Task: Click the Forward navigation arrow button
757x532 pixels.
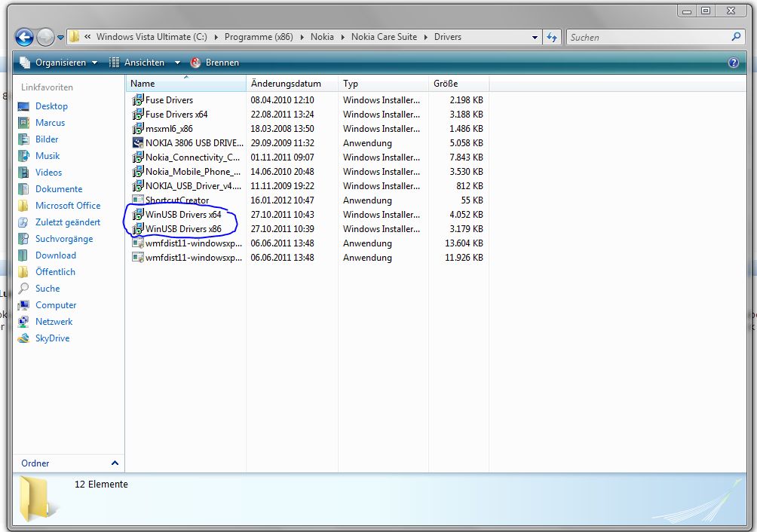Action: pyautogui.click(x=45, y=37)
